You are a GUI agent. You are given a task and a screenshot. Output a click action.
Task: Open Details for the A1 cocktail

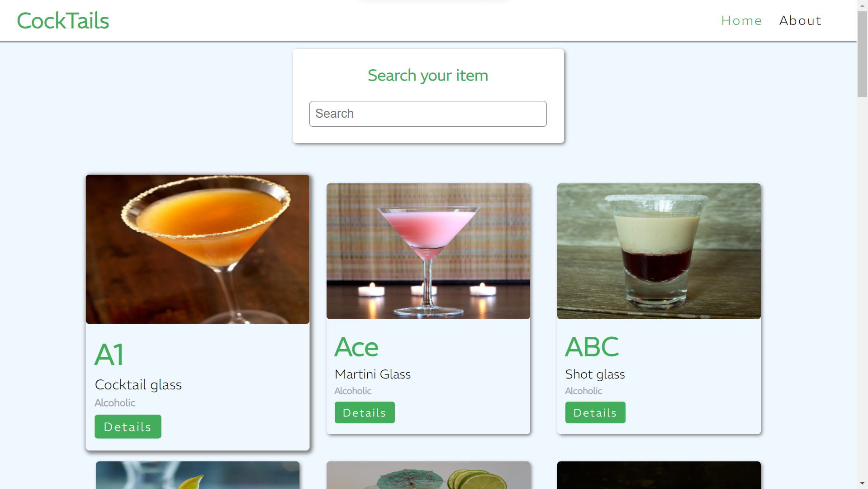coord(128,427)
